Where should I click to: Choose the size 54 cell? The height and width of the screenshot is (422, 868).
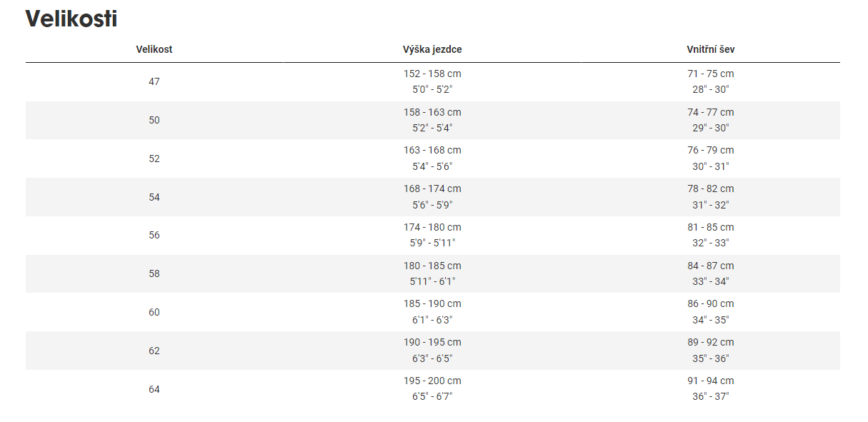coord(154,197)
